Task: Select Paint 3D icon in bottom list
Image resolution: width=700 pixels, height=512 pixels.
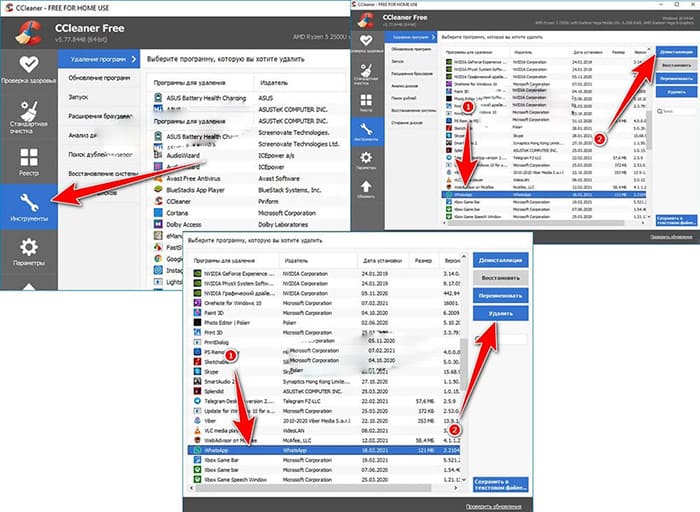Action: 197,313
